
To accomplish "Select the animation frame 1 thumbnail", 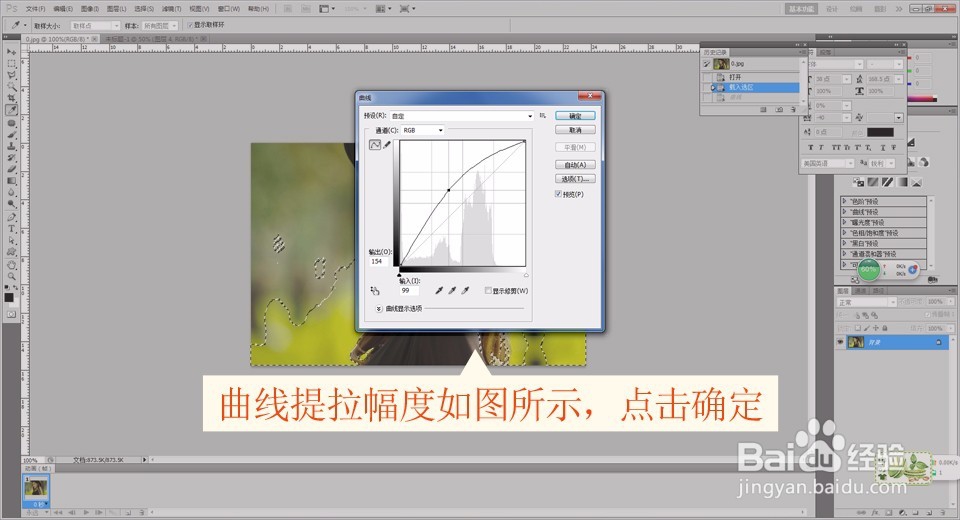I will click(36, 489).
